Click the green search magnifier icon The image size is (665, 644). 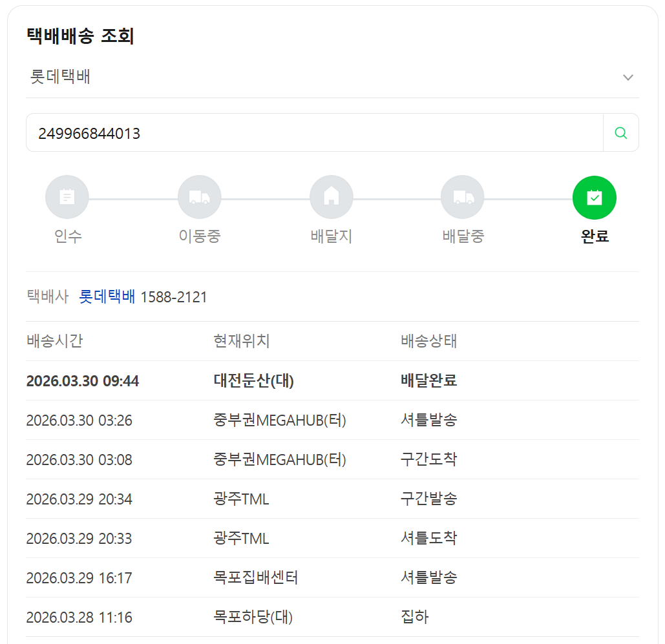[620, 133]
